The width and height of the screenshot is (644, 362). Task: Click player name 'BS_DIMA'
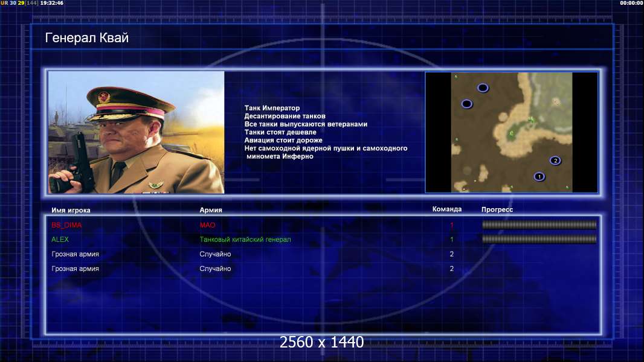click(66, 225)
